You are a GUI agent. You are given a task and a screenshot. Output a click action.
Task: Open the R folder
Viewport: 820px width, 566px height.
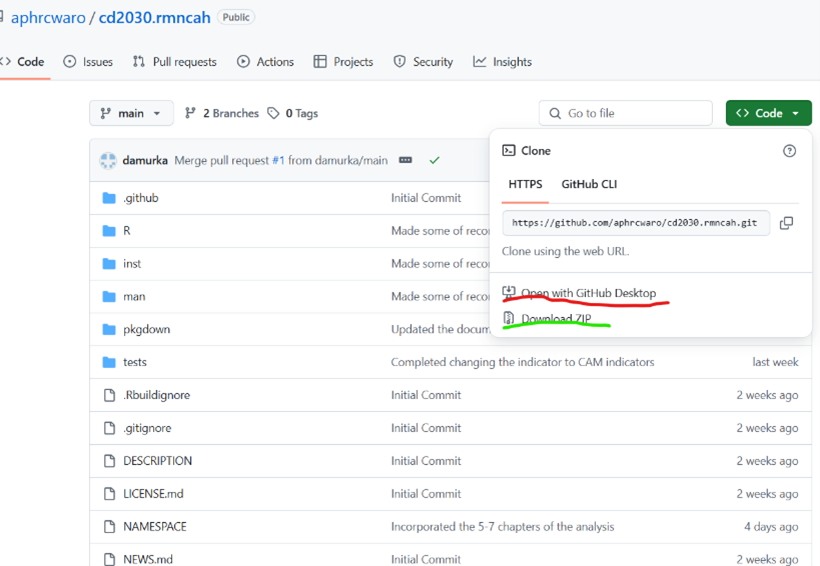click(127, 231)
